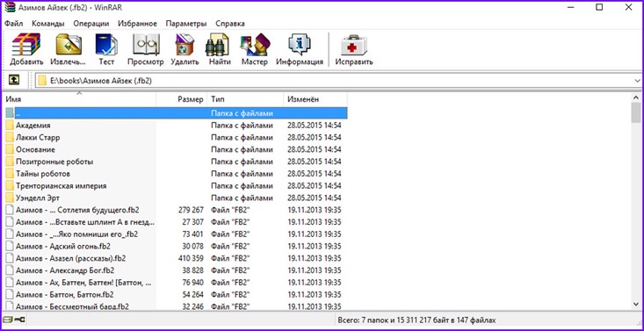Screen dimensions: 644x331
Task: Click the key icon in status bar
Action: [19, 319]
